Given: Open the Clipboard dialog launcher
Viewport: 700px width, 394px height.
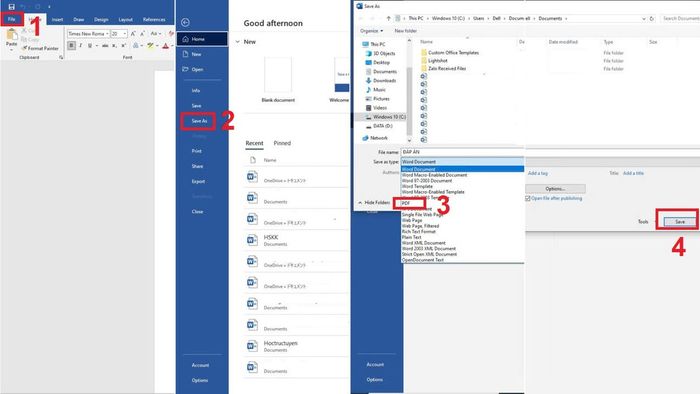Looking at the screenshot, I should 61,58.
